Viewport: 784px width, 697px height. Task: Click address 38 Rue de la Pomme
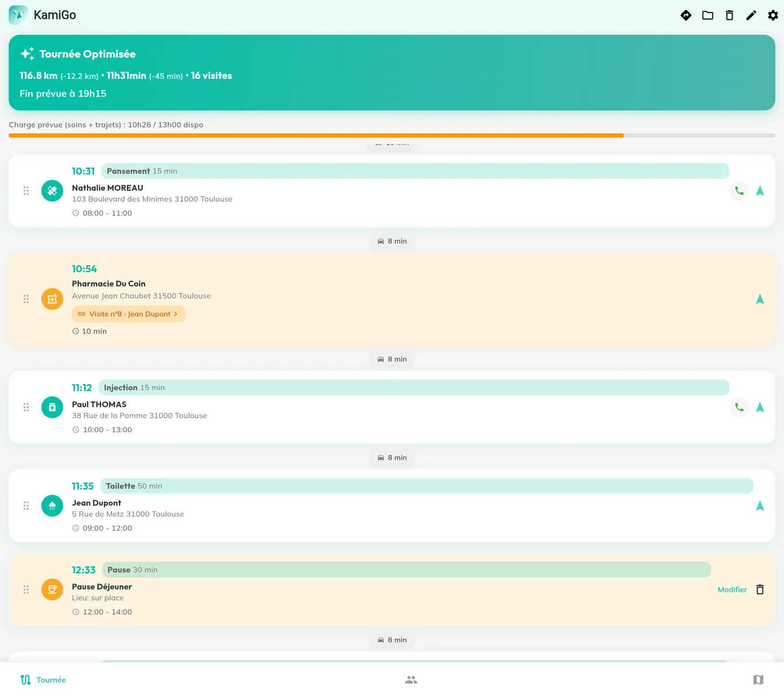pyautogui.click(x=140, y=416)
